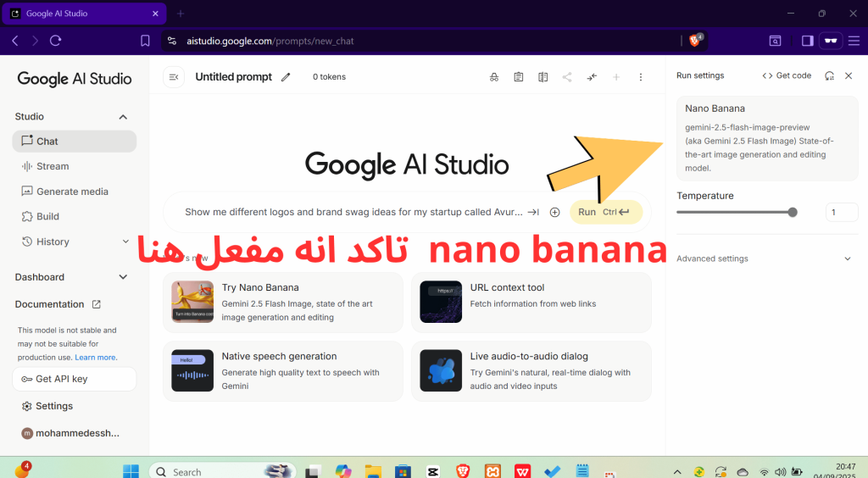Open site settings icon in address bar
The height and width of the screenshot is (478, 868).
172,41
